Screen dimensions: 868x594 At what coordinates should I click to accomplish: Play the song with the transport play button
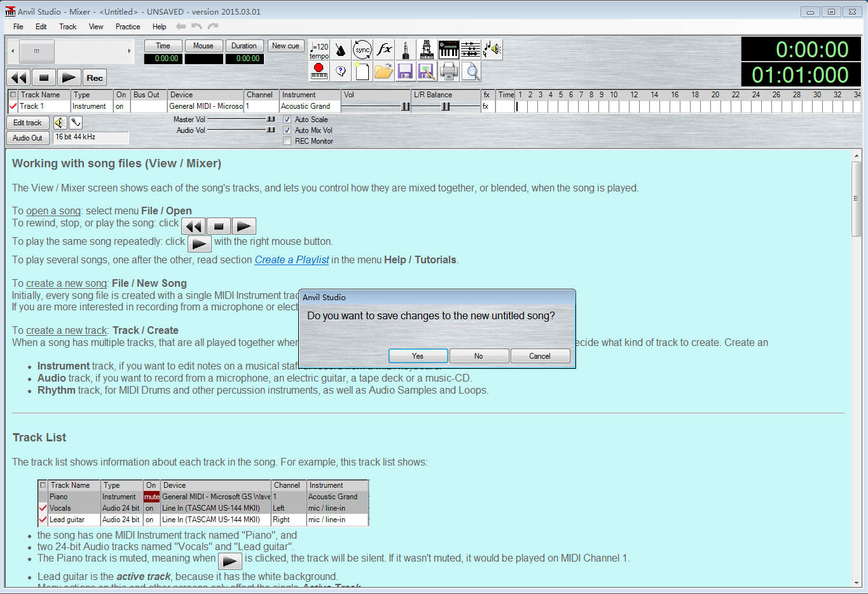click(69, 78)
